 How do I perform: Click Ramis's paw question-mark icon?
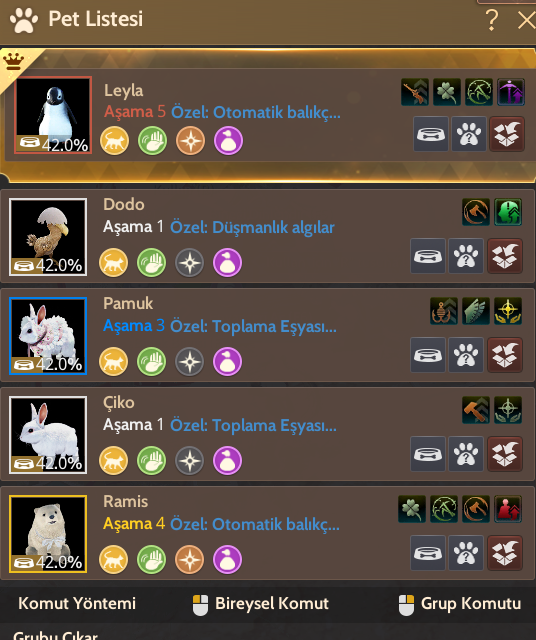466,553
